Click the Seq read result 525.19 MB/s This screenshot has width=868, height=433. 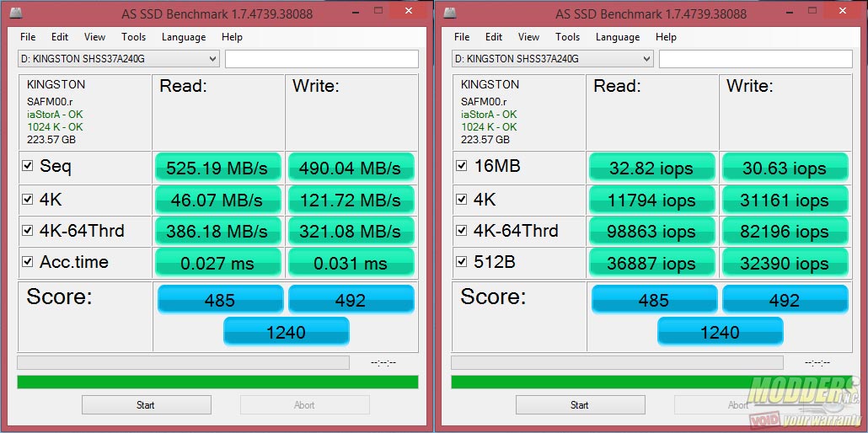coord(217,168)
